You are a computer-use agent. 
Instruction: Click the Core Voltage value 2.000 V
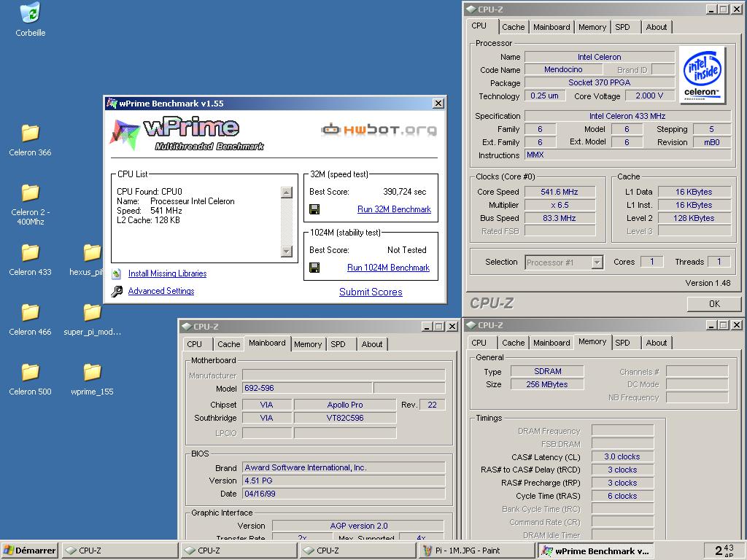(x=649, y=96)
